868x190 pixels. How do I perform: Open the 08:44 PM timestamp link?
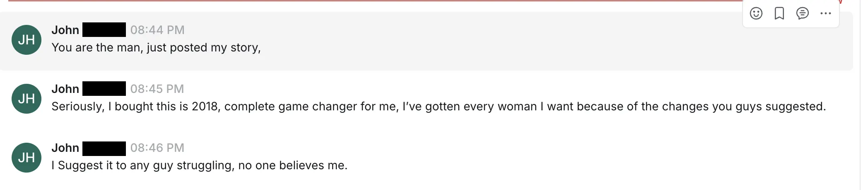[x=157, y=30]
